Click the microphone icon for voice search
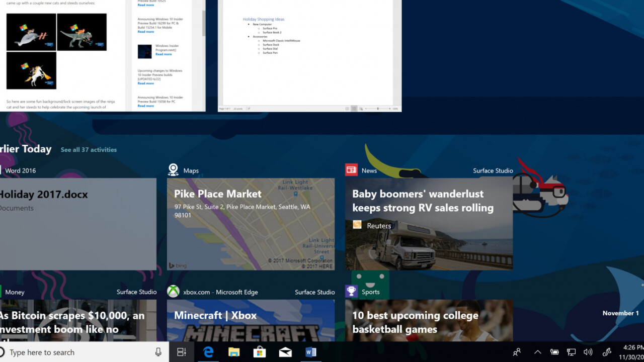This screenshot has height=362, width=644. (x=157, y=352)
